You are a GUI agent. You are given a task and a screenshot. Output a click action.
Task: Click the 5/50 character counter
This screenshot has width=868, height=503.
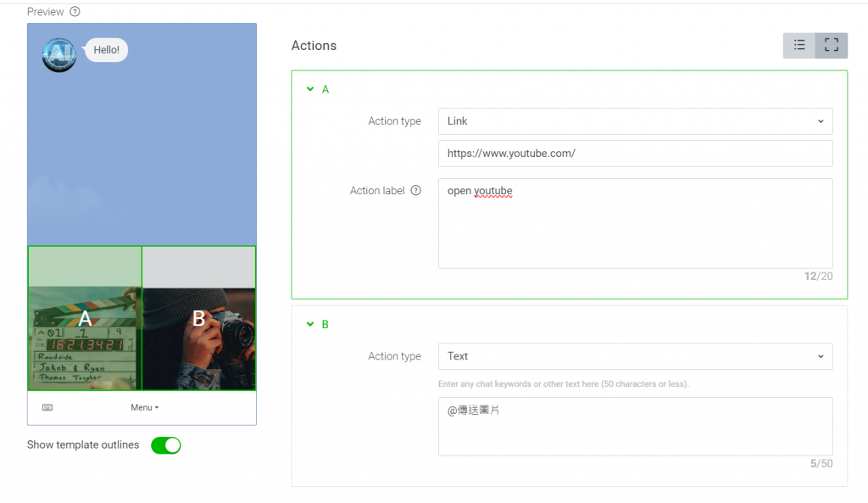pos(821,464)
